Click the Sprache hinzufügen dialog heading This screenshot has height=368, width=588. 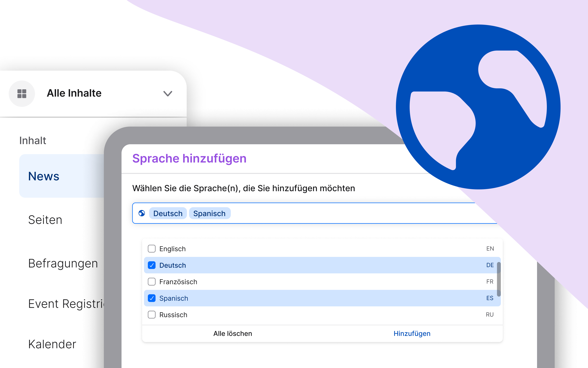click(x=189, y=159)
